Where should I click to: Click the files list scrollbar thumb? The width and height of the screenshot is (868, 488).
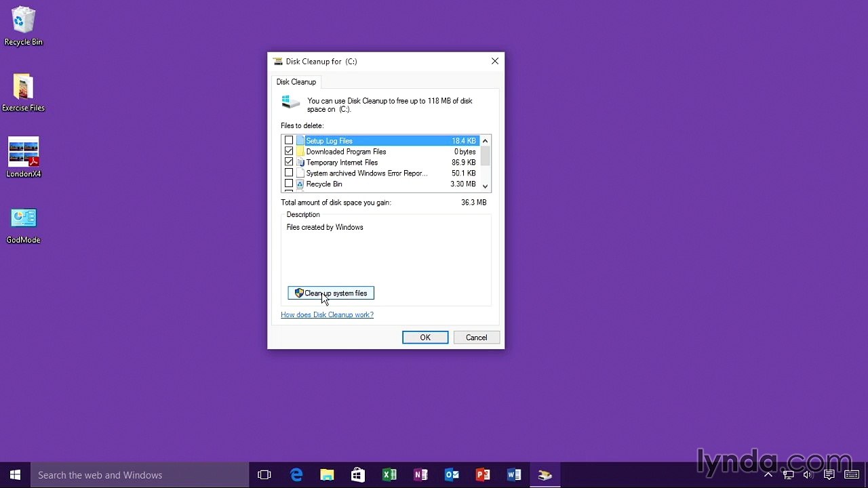(485, 156)
